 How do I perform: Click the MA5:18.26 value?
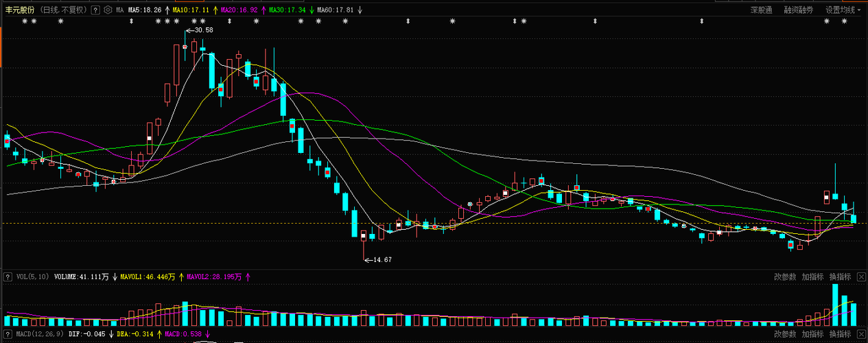pos(145,10)
